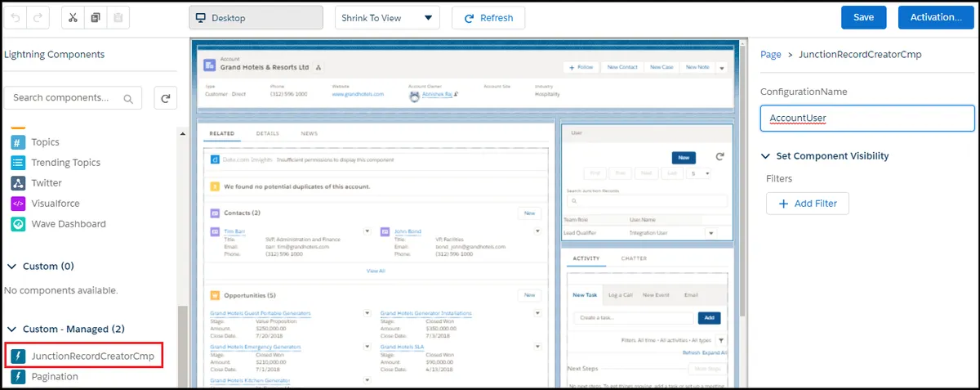Open the www.grandhotels.com website link

pos(358,95)
